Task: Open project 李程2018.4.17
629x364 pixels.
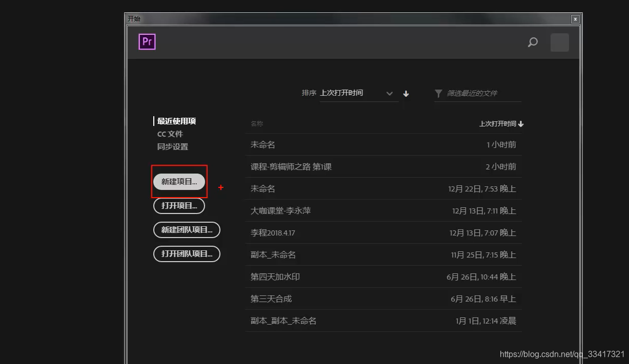Action: coord(383,233)
